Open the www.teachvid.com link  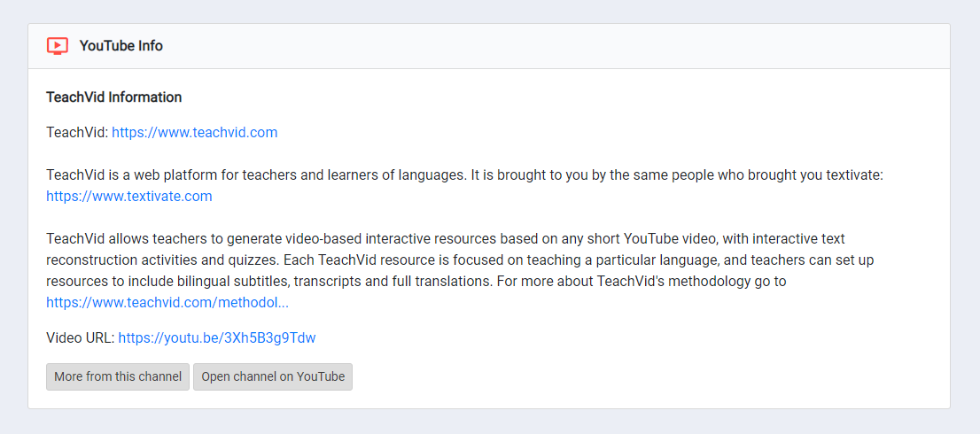(194, 133)
